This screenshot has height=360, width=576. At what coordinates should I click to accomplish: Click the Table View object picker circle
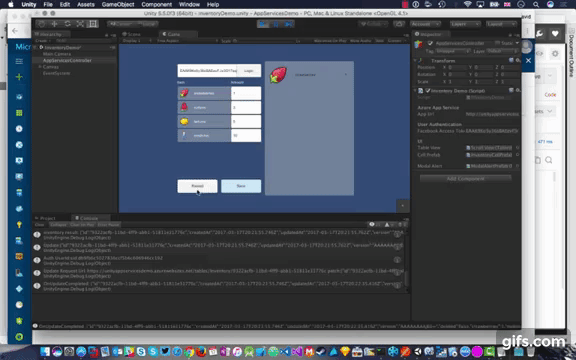click(x=517, y=148)
